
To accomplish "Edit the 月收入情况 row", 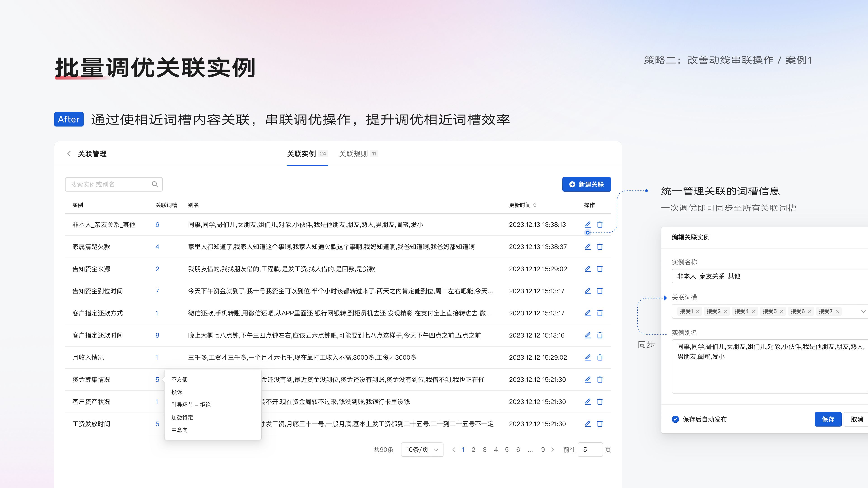I will click(x=588, y=357).
